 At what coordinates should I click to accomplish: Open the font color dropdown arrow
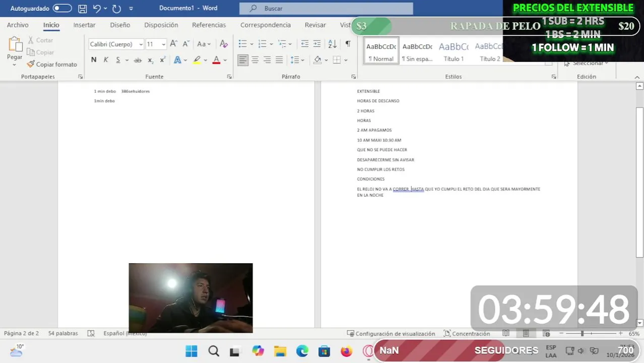click(225, 60)
